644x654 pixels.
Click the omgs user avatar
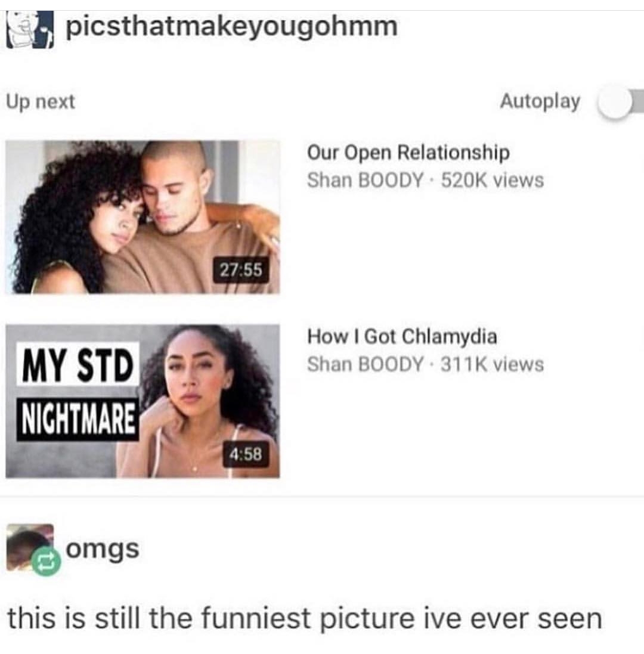(x=30, y=547)
